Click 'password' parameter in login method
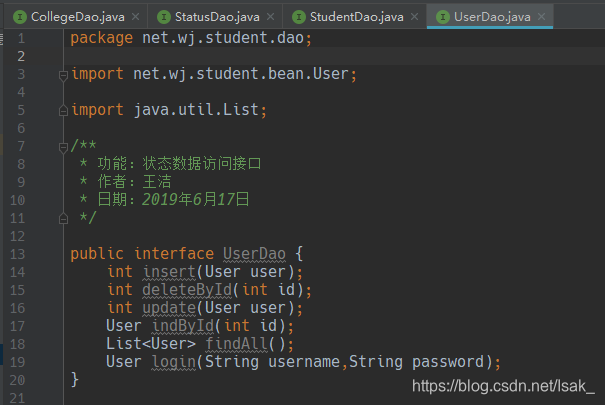The width and height of the screenshot is (605, 405). pyautogui.click(x=448, y=362)
